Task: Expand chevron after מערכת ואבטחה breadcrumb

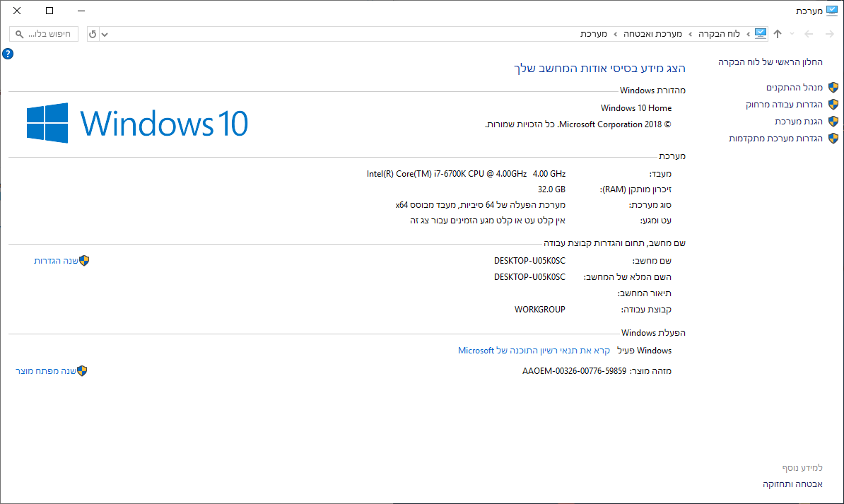Action: (615, 34)
